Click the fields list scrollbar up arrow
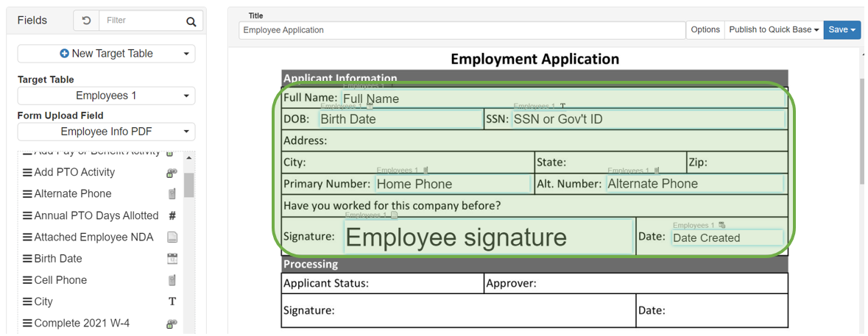868x336 pixels. 189,159
